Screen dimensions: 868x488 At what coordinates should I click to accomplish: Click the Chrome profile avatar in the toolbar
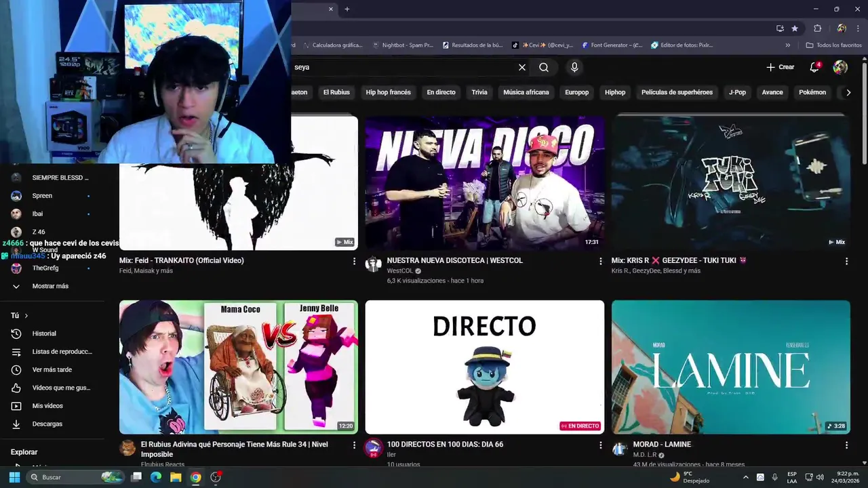(x=842, y=28)
